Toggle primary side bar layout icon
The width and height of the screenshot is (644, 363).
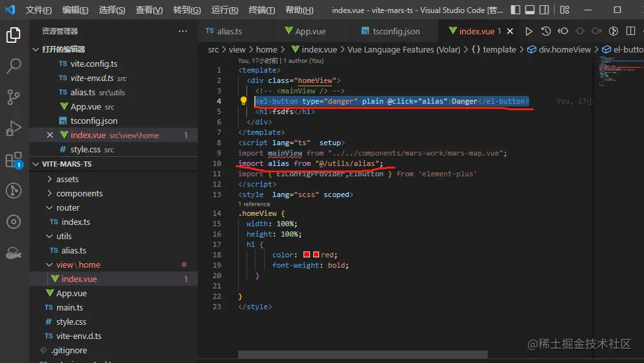click(516, 10)
